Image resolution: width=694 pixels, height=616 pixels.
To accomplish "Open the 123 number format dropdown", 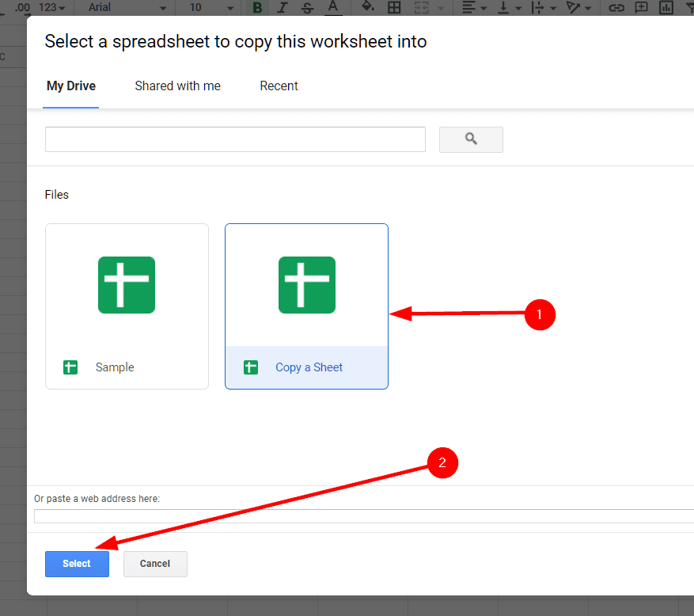I will click(x=52, y=7).
